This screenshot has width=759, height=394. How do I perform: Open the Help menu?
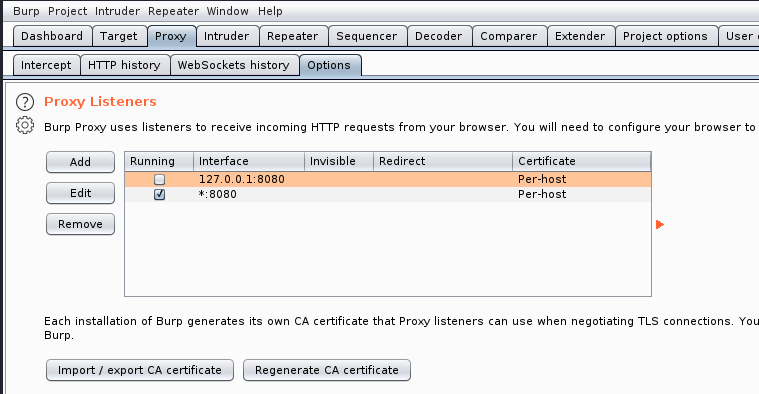(270, 11)
